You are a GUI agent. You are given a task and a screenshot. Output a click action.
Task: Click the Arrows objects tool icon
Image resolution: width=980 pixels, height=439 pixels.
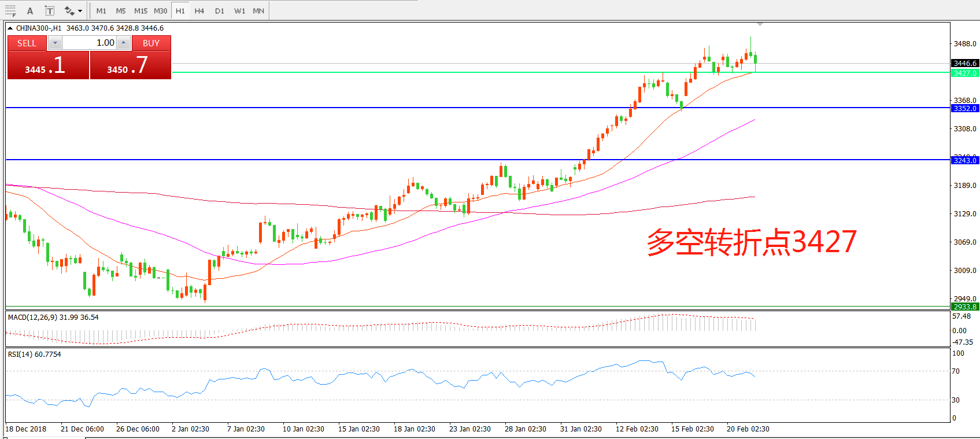coord(69,10)
